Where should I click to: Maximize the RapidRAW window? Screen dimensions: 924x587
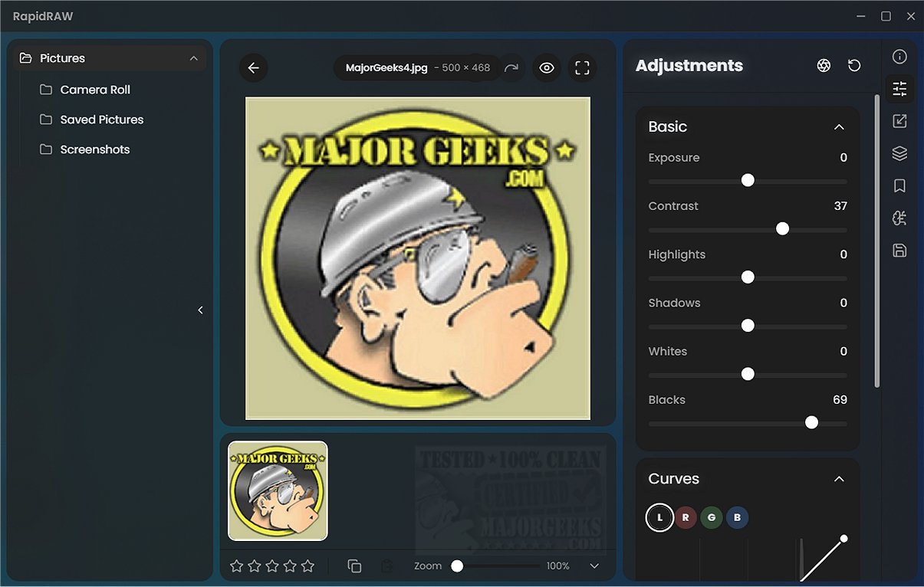click(x=886, y=16)
